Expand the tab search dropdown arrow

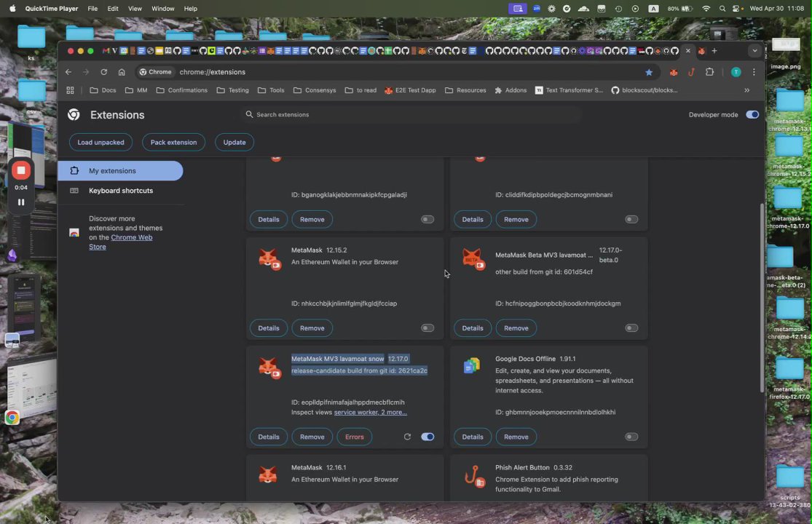[x=754, y=51]
